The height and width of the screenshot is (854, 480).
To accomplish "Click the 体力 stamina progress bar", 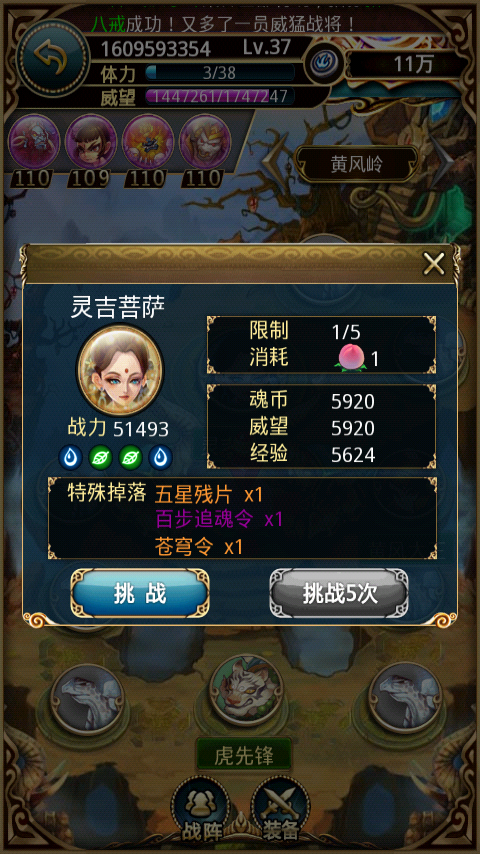I will 220,72.
